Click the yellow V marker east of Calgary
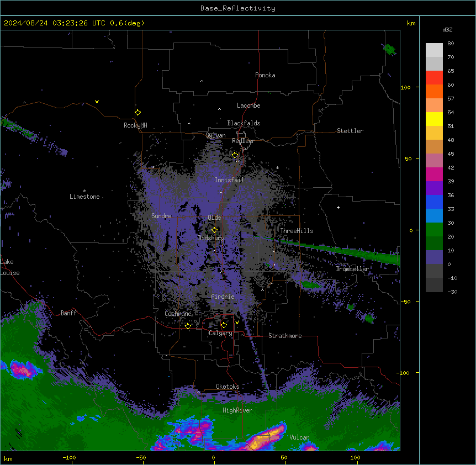Screen dimensions: 476x465 pos(237,323)
